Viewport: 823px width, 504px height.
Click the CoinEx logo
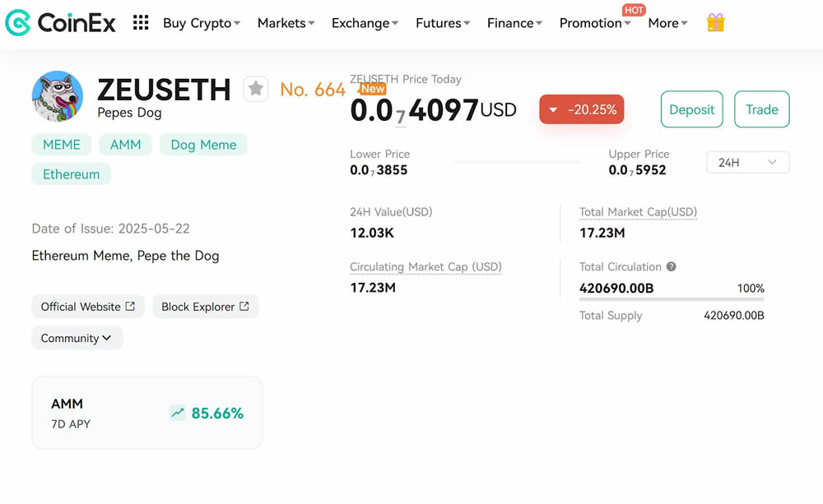click(x=59, y=21)
